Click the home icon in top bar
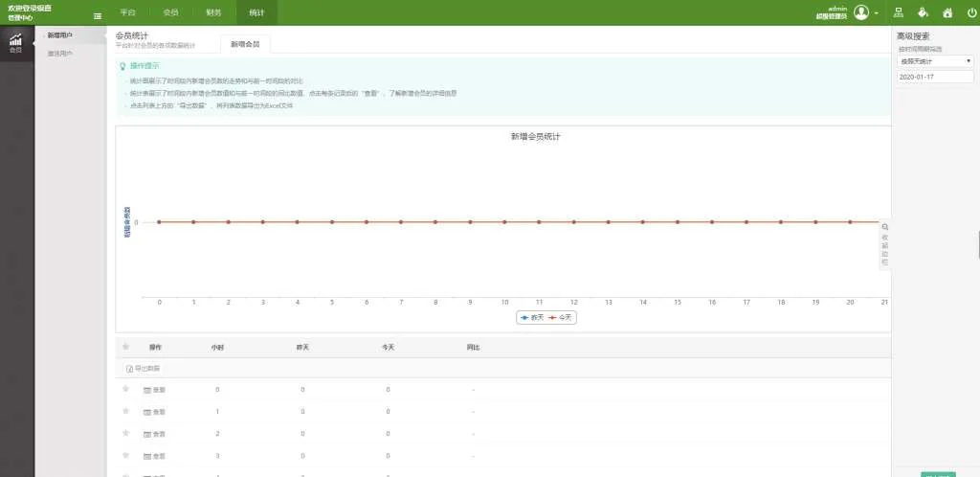This screenshot has width=980, height=477. [x=947, y=12]
